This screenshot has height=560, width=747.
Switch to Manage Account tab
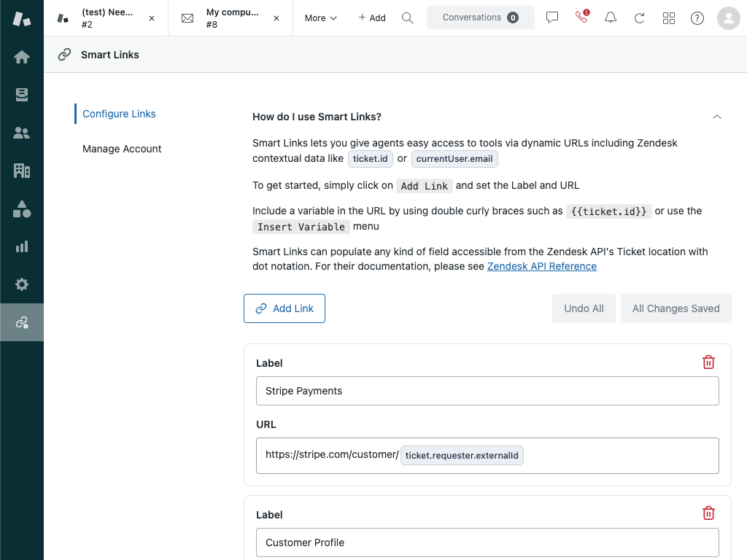tap(122, 149)
